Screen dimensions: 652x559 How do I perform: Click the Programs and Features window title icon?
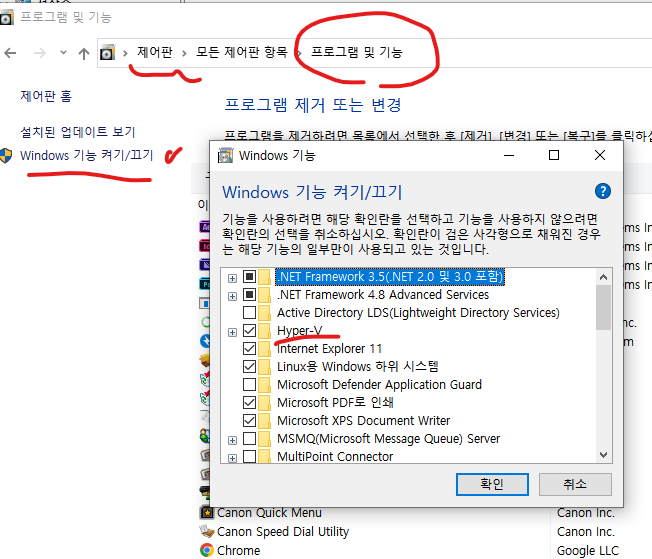point(6,17)
